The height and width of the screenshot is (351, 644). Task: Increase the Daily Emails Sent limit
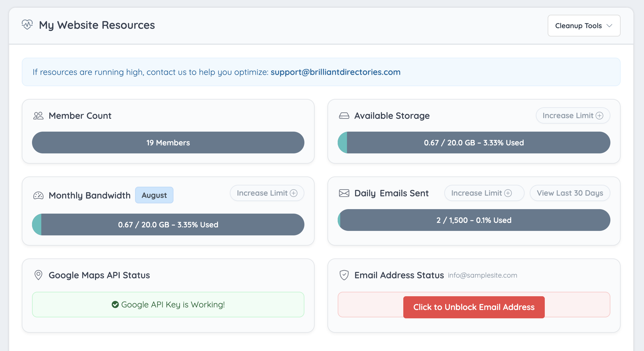coord(484,193)
